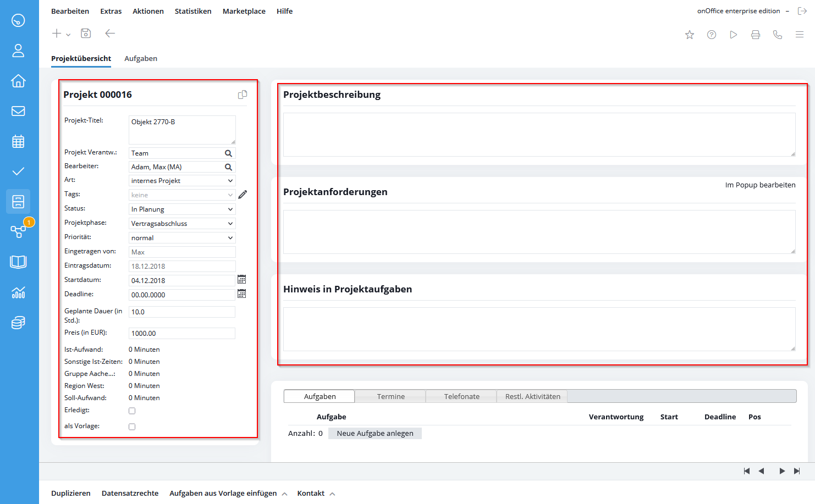Screen dimensions: 815x504
Task: Open the calendar icon in sidebar
Action: (x=18, y=141)
